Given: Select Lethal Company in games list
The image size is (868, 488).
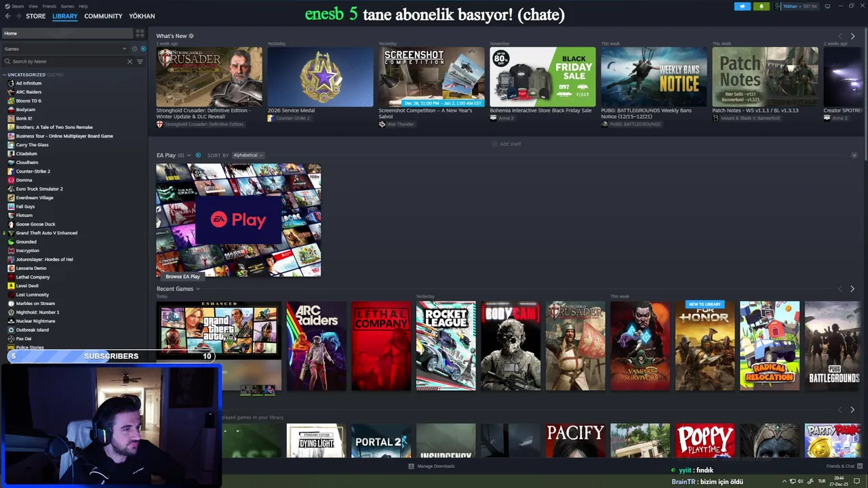Looking at the screenshot, I should point(33,277).
